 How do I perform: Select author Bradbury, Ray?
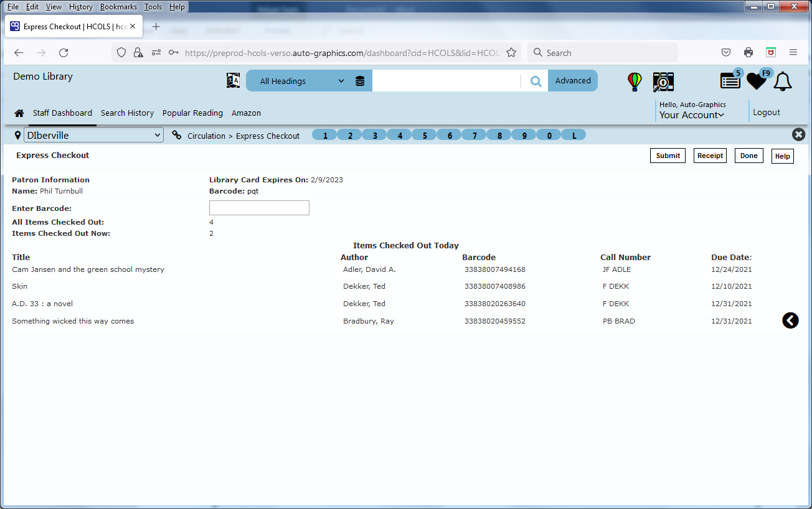(x=369, y=321)
